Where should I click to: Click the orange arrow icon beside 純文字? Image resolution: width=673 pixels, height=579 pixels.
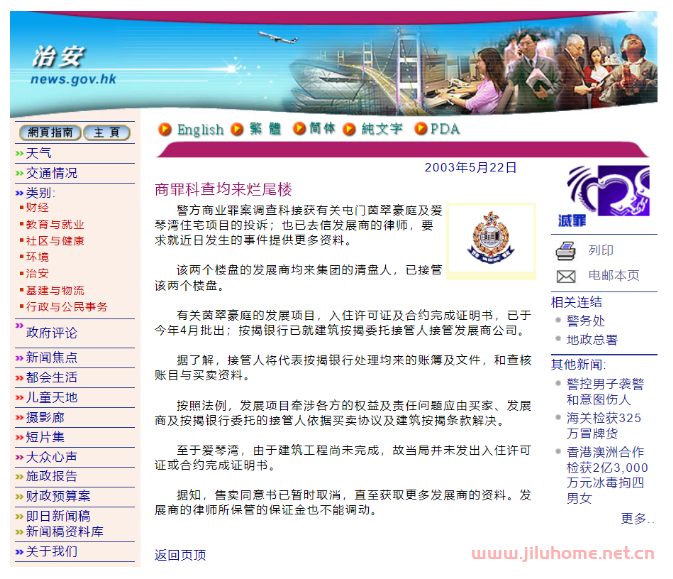(x=349, y=129)
